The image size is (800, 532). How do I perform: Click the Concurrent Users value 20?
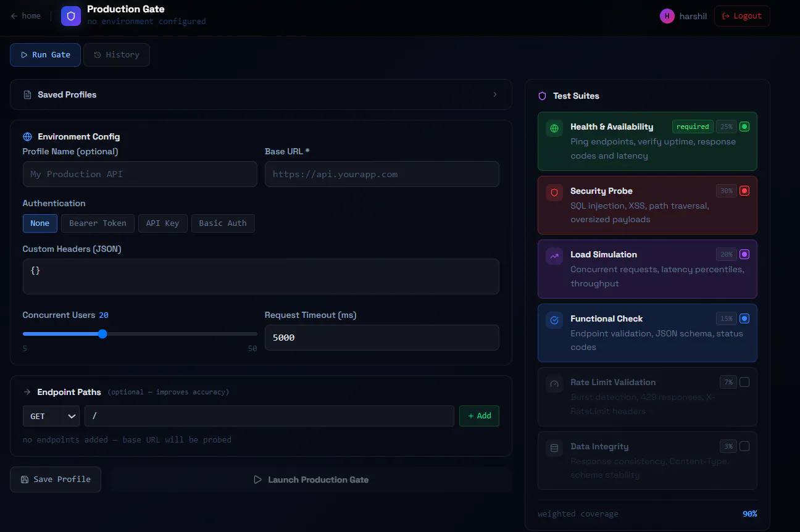[104, 315]
